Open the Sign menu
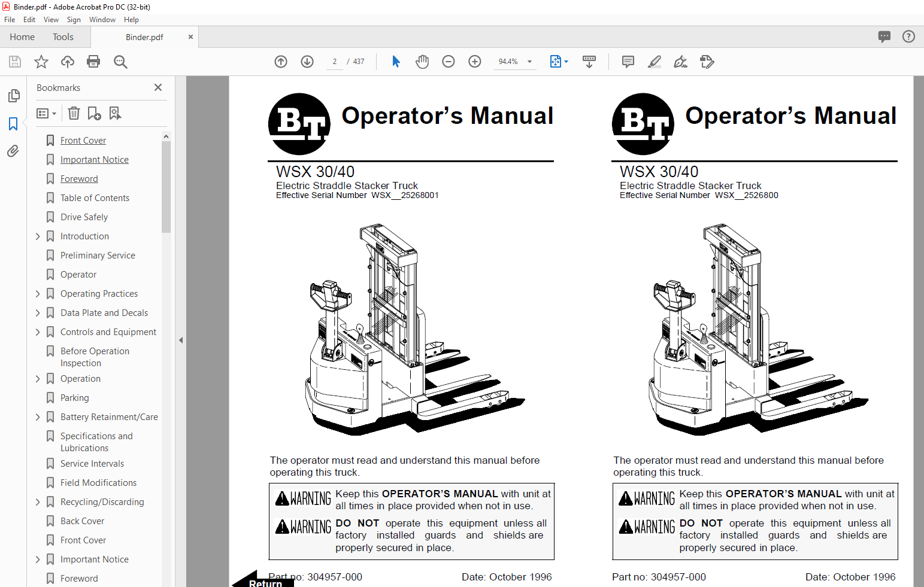924x587 pixels. (74, 20)
